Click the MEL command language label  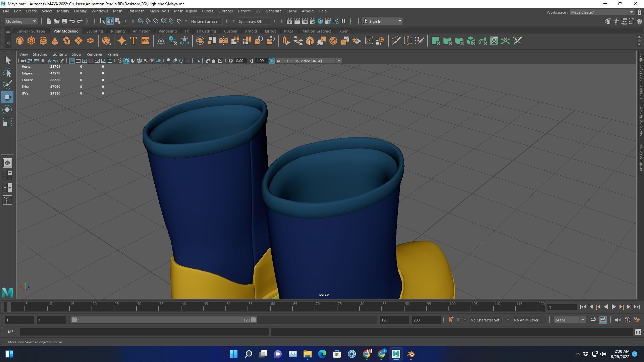[x=12, y=332]
